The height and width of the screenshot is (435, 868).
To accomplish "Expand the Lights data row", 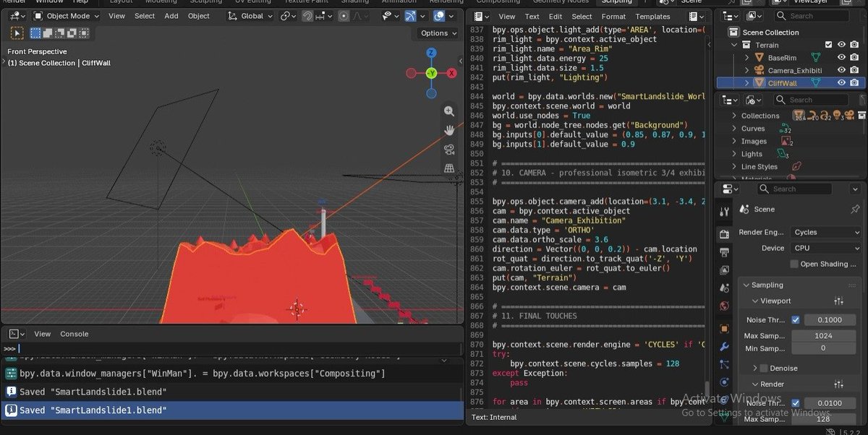I will tap(735, 154).
